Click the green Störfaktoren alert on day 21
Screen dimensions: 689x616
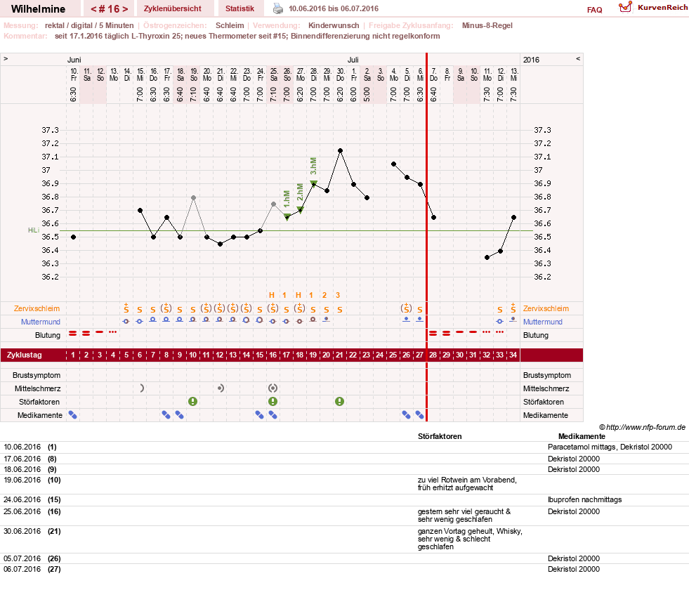[x=339, y=401]
